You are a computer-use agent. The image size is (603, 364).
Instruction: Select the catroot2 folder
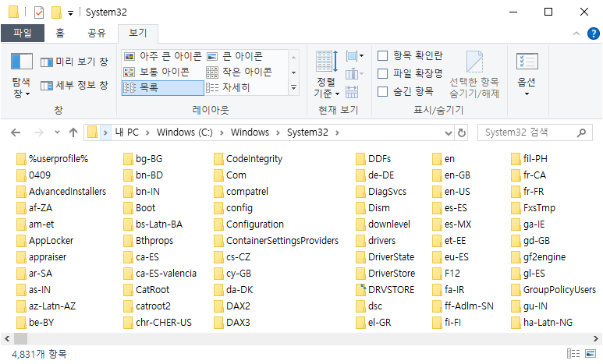point(147,306)
